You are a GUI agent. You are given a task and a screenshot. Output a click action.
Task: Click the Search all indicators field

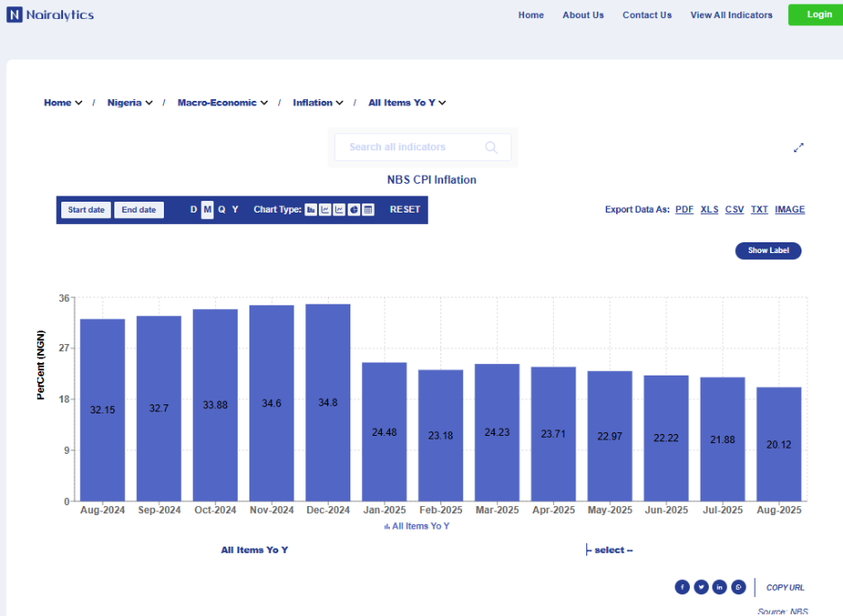[414, 147]
